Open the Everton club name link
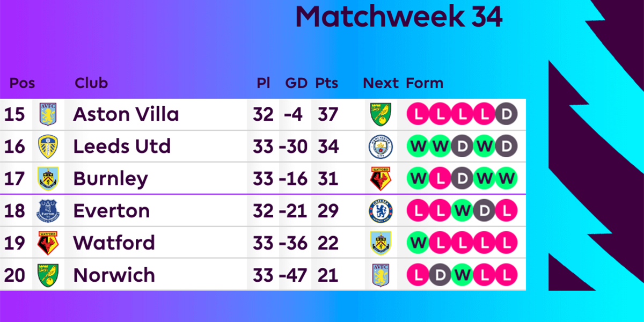The height and width of the screenshot is (322, 644). (112, 211)
